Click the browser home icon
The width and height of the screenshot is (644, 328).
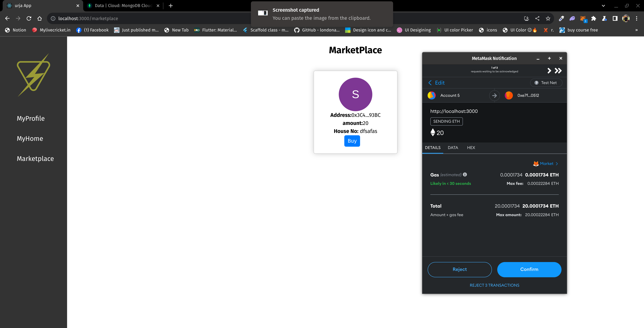pyautogui.click(x=40, y=18)
